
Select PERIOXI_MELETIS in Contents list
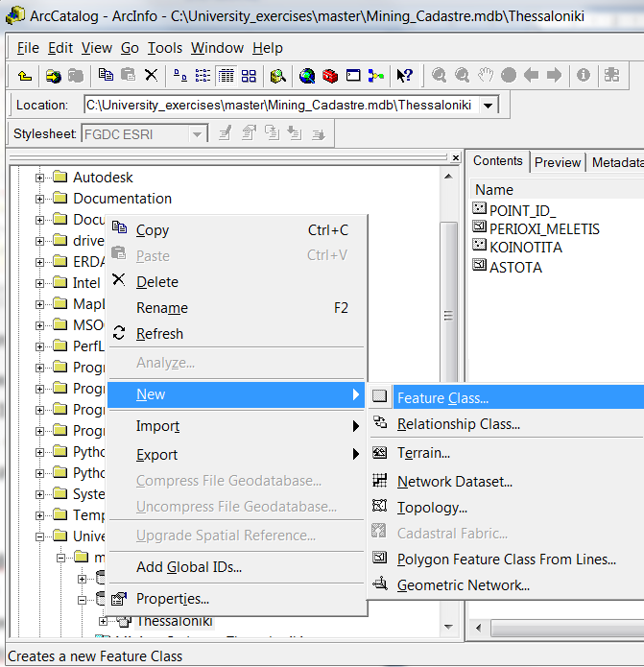[x=544, y=229]
